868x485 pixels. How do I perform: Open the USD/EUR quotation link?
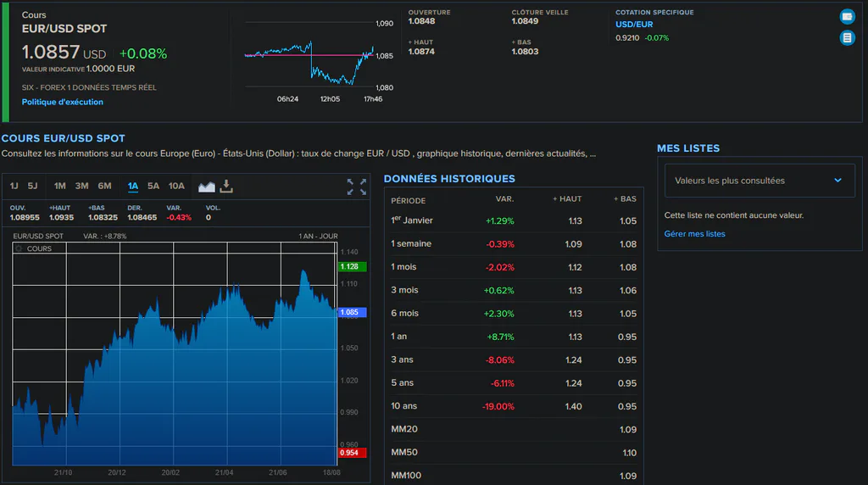click(634, 25)
